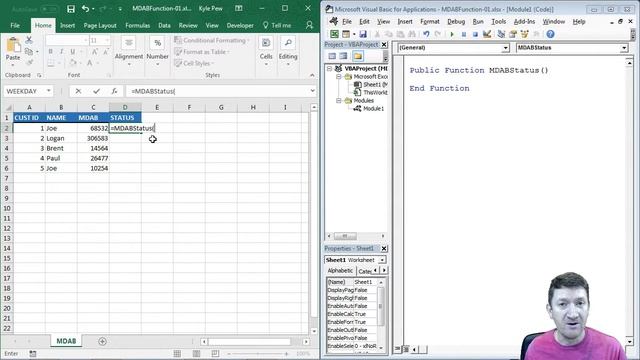The image size is (640, 360).
Task: Open the Number format group
Action: point(157,52)
